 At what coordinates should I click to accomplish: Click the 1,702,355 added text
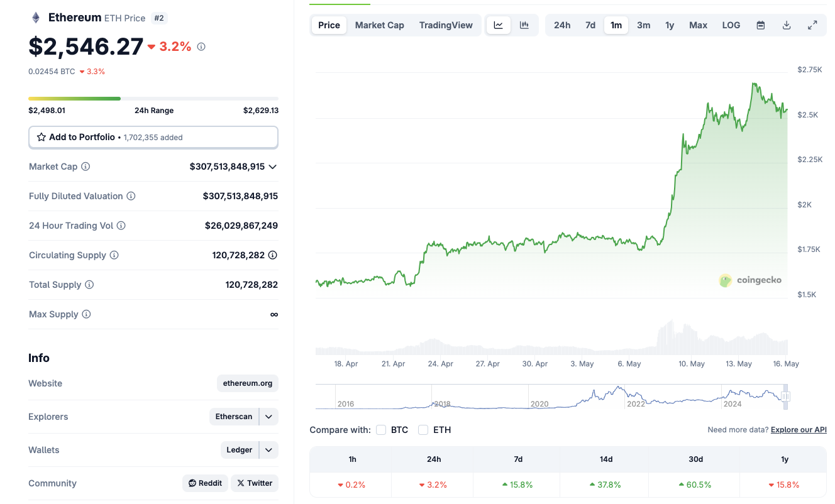coord(153,137)
